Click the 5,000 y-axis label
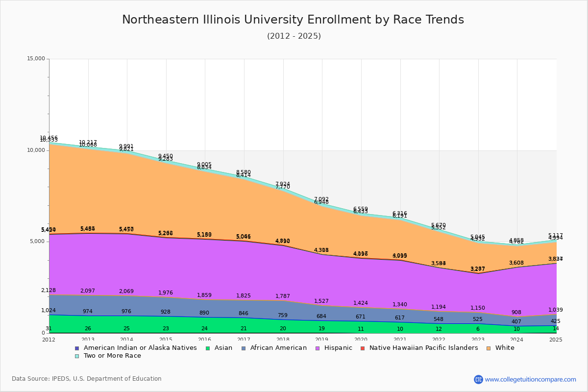This screenshot has width=588, height=392. coord(37,242)
